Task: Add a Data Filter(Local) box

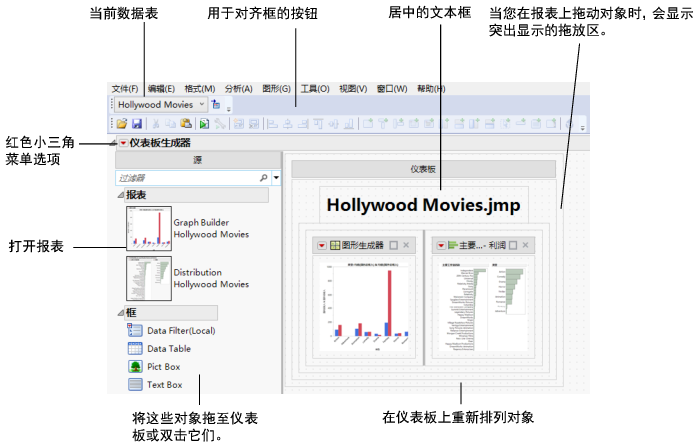Action: coord(182,331)
